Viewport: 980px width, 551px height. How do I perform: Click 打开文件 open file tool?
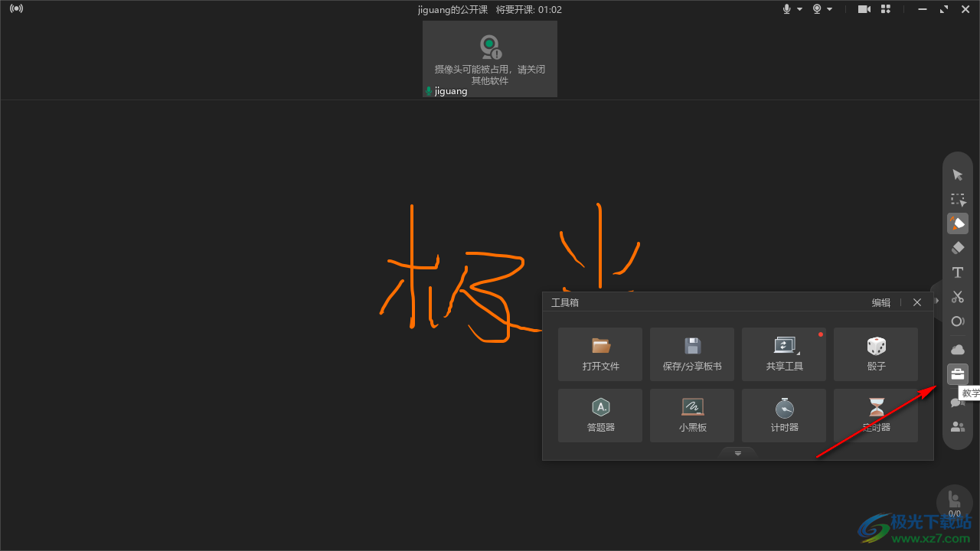point(600,354)
